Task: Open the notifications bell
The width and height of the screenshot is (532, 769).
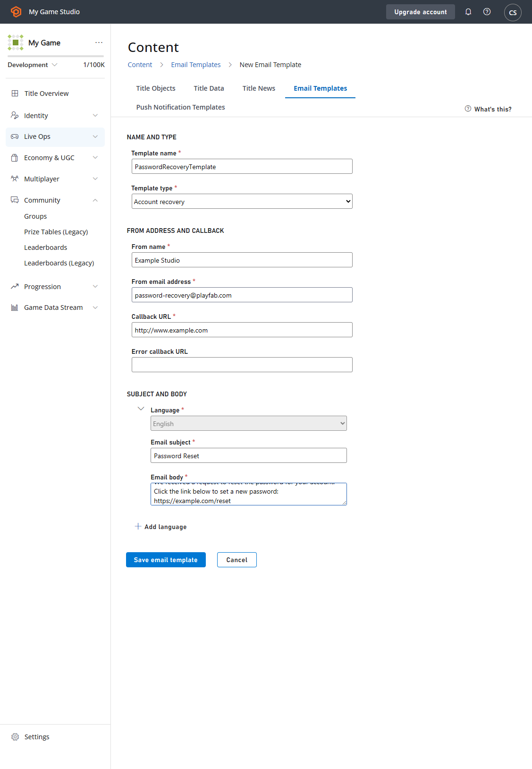Action: [x=468, y=12]
